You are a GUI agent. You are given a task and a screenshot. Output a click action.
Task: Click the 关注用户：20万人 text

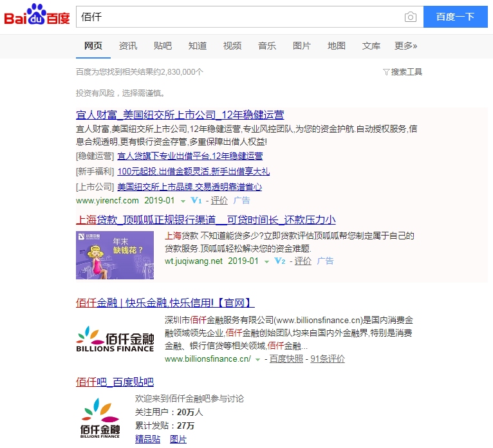(x=169, y=412)
